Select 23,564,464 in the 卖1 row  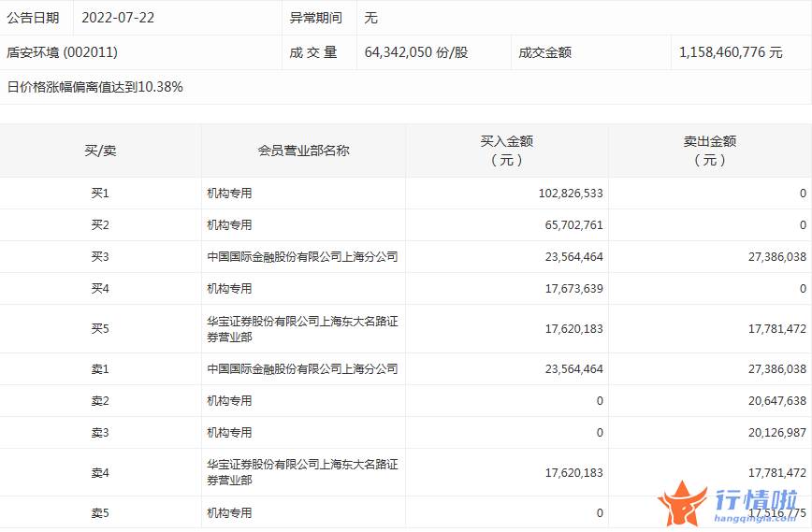coord(573,369)
